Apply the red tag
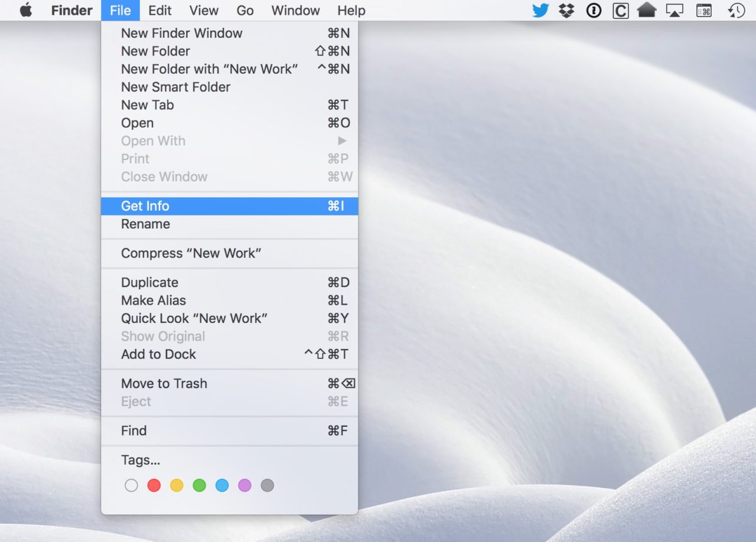Viewport: 756px width, 542px height. coord(154,485)
